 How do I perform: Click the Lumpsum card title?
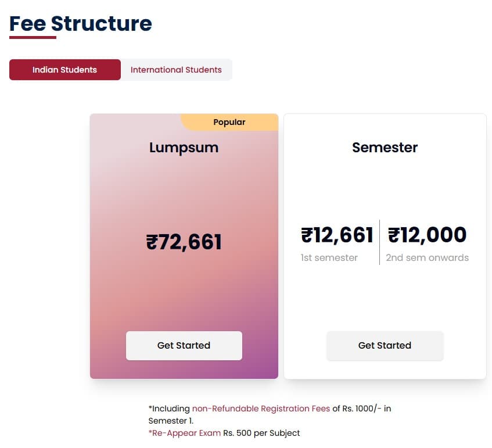[x=184, y=148]
